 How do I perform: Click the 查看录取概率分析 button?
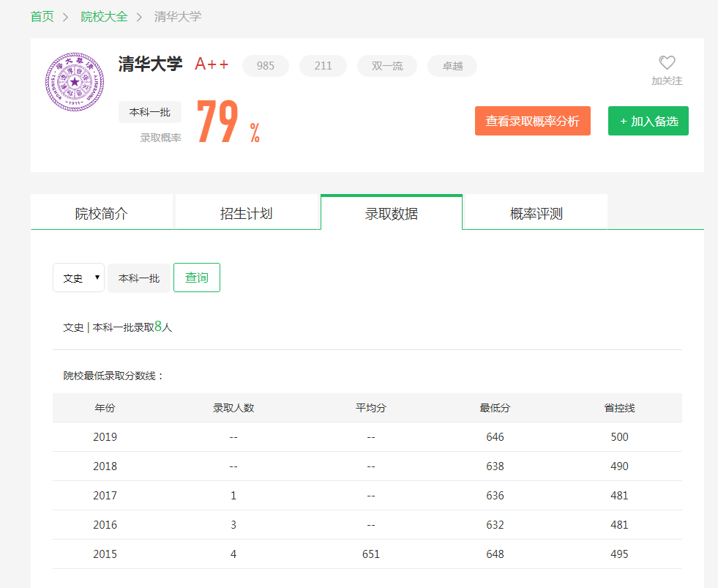533,121
